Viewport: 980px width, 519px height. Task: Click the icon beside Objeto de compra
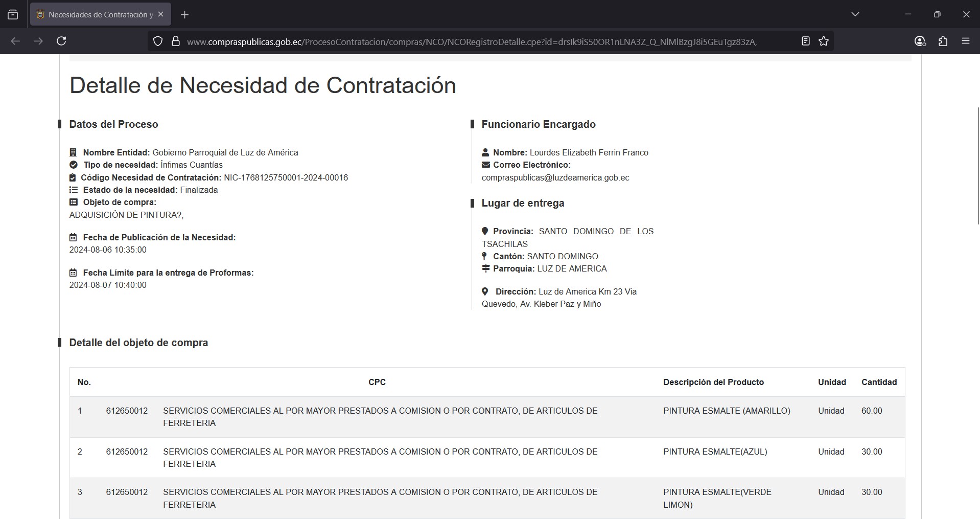point(74,202)
